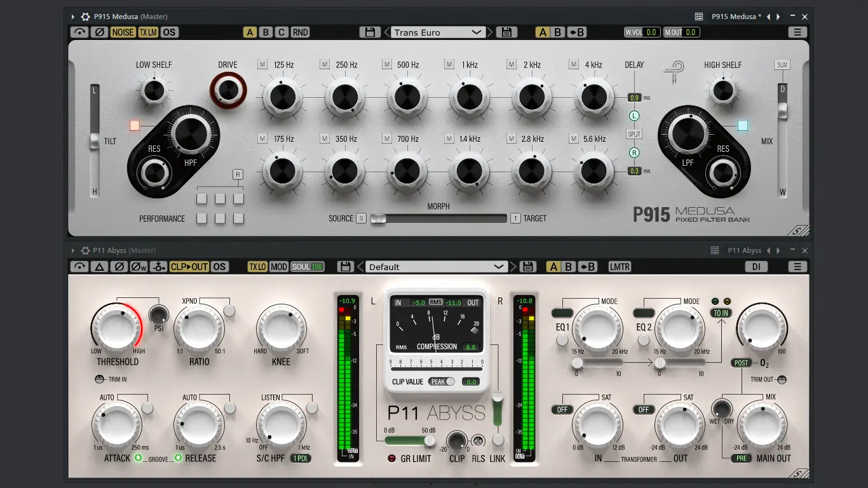Click the Mix D/W slider handle in Medusa

click(x=782, y=111)
